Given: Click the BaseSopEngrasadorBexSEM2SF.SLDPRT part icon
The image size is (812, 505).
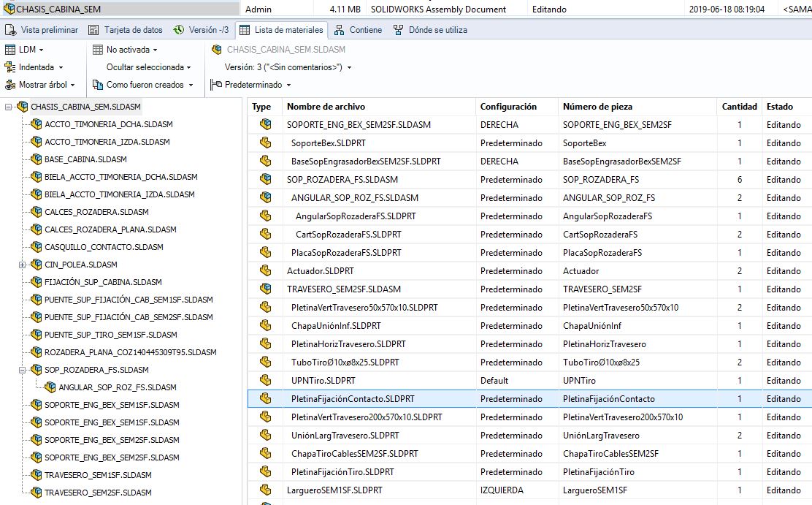Looking at the screenshot, I should pos(266,162).
